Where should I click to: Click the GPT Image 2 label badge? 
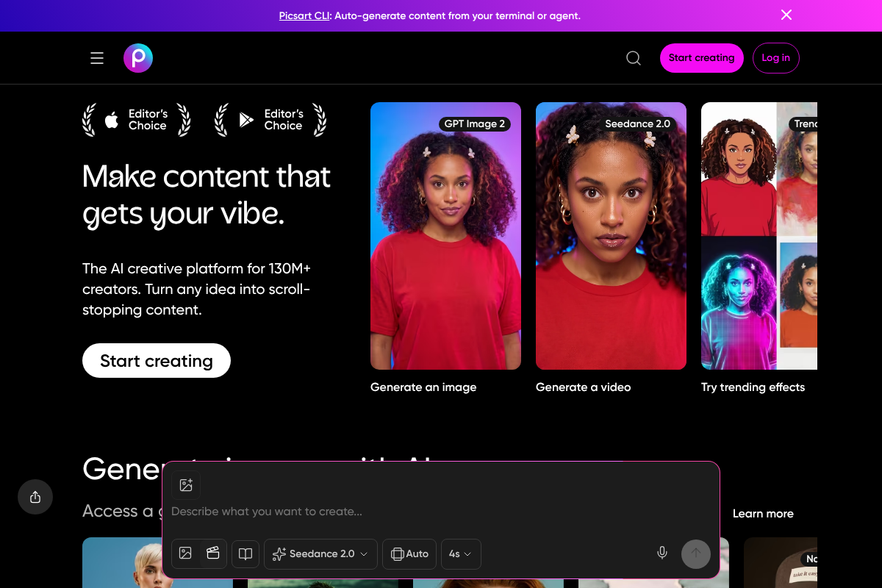(x=475, y=124)
